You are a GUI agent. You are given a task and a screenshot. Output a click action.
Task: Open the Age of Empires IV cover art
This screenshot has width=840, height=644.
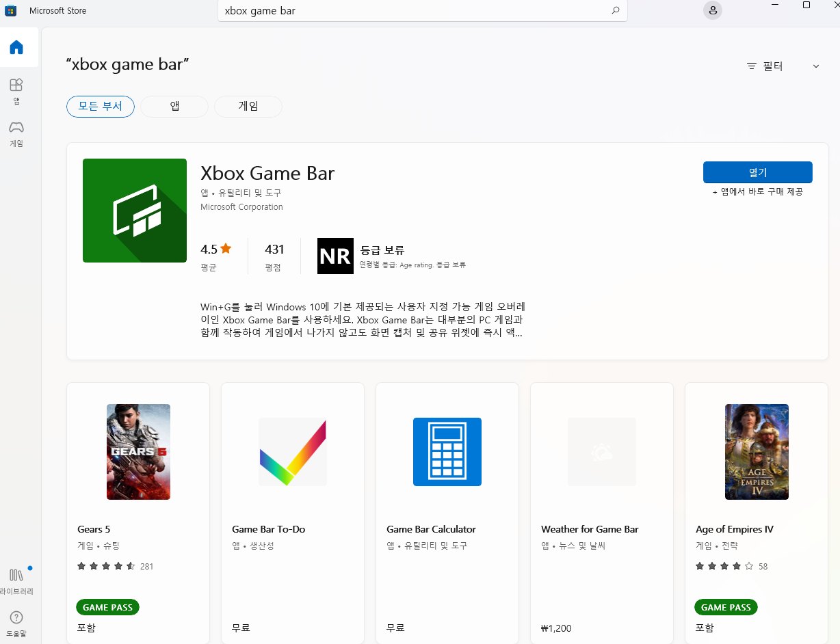point(757,452)
